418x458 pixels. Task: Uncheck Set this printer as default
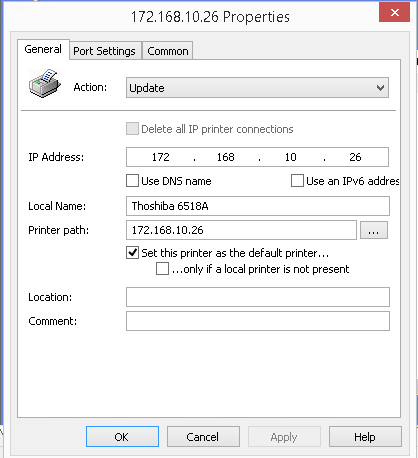coord(132,253)
